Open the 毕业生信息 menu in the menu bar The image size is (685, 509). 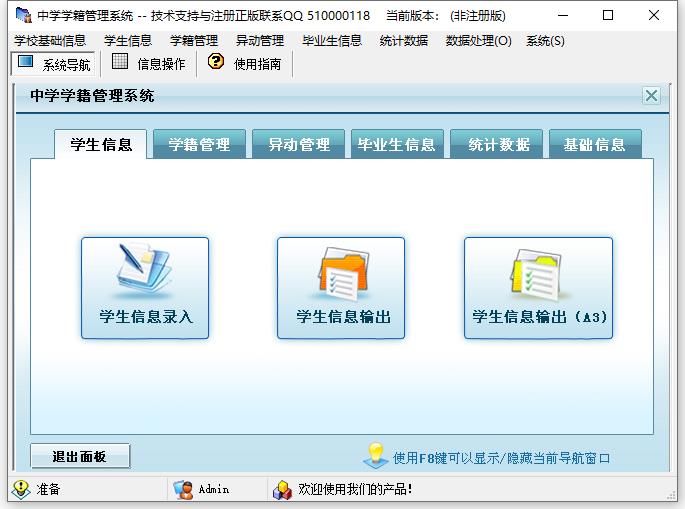point(332,41)
